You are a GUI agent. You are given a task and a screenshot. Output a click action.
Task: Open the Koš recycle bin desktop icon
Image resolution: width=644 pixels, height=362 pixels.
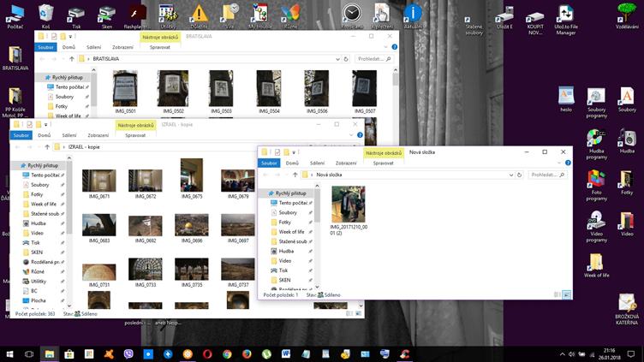coord(45,16)
